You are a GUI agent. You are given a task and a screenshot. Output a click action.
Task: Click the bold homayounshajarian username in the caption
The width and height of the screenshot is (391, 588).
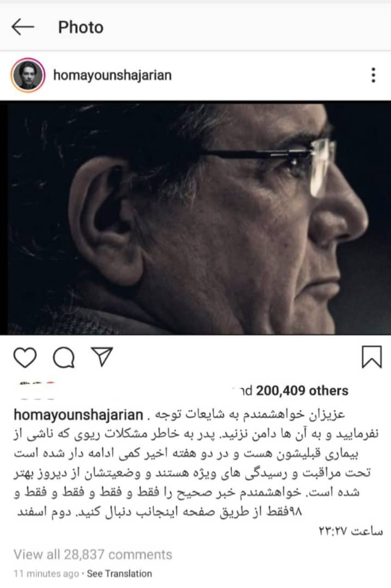(x=78, y=415)
